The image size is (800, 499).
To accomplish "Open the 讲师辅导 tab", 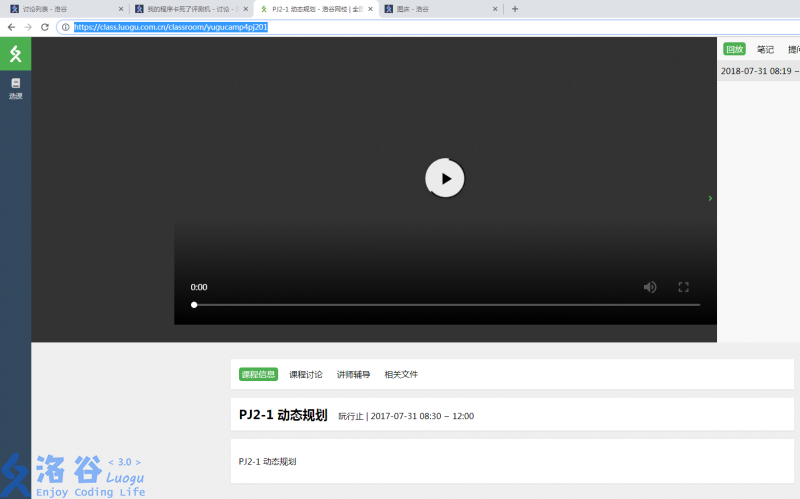I will [x=353, y=374].
